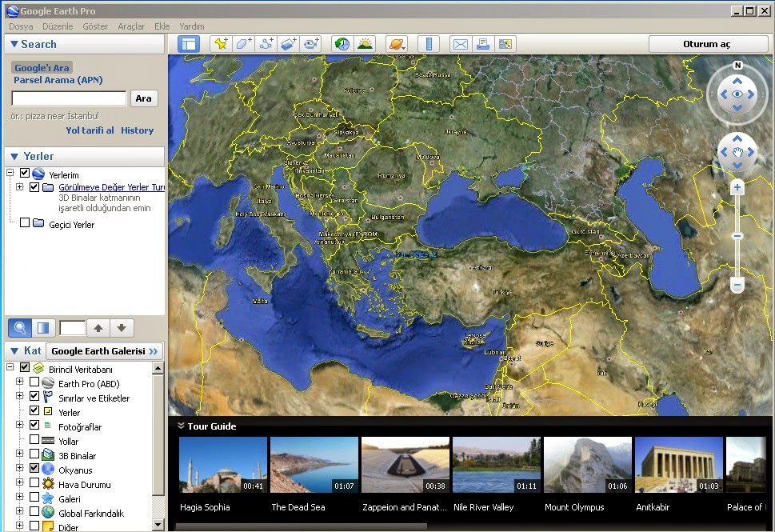Collapse the Search panel triangle
This screenshot has height=532, width=775.
[14, 44]
